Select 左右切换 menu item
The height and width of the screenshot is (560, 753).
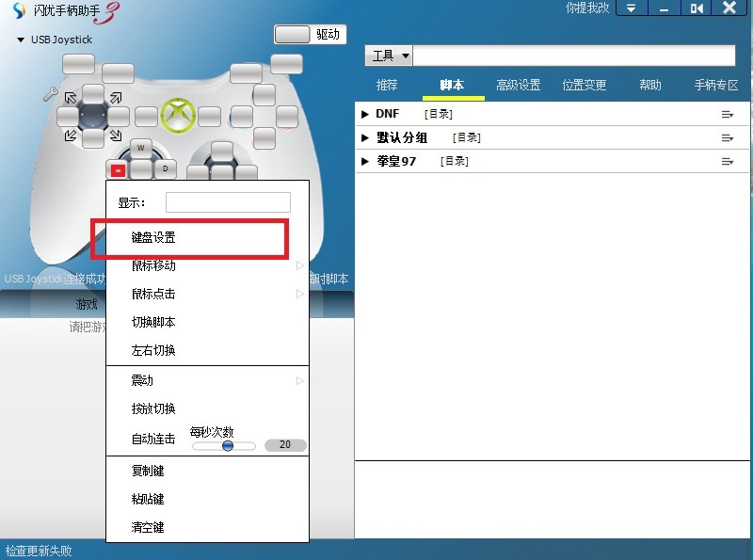click(x=153, y=350)
